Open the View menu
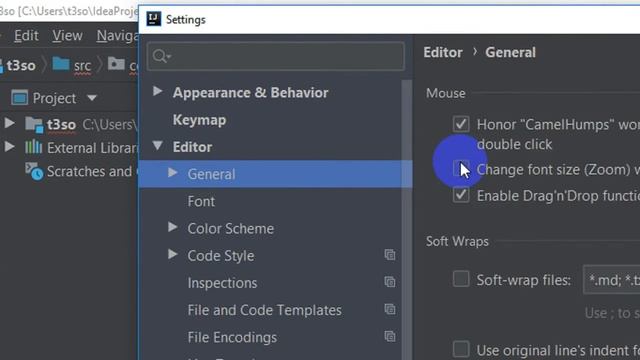This screenshot has width=640, height=360. coord(67,36)
